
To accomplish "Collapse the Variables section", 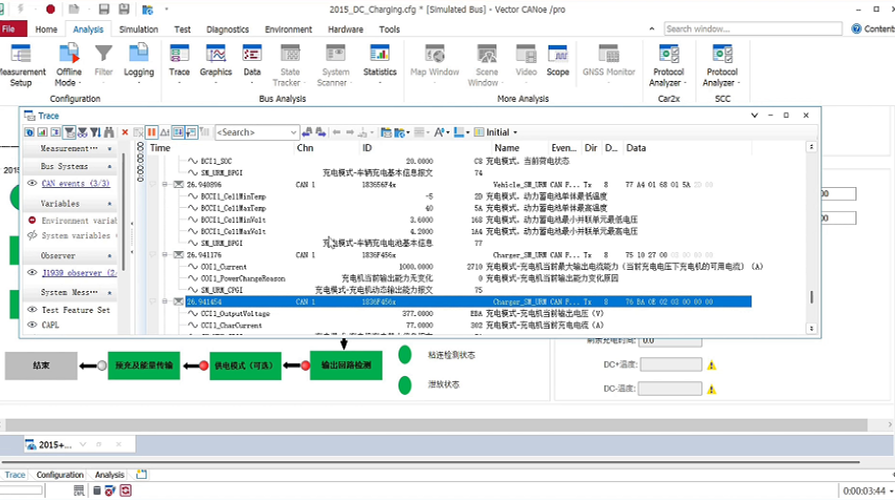I will coord(109,204).
